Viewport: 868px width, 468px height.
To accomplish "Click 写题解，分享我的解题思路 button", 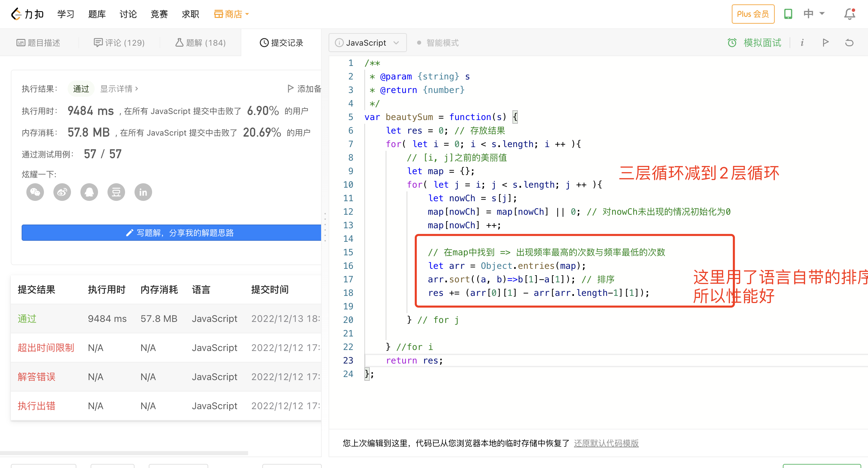I will [x=171, y=233].
